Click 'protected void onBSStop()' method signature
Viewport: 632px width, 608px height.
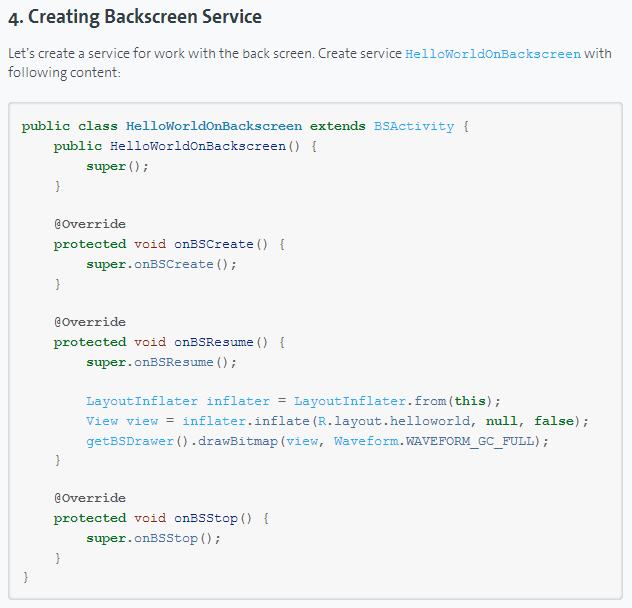(161, 518)
